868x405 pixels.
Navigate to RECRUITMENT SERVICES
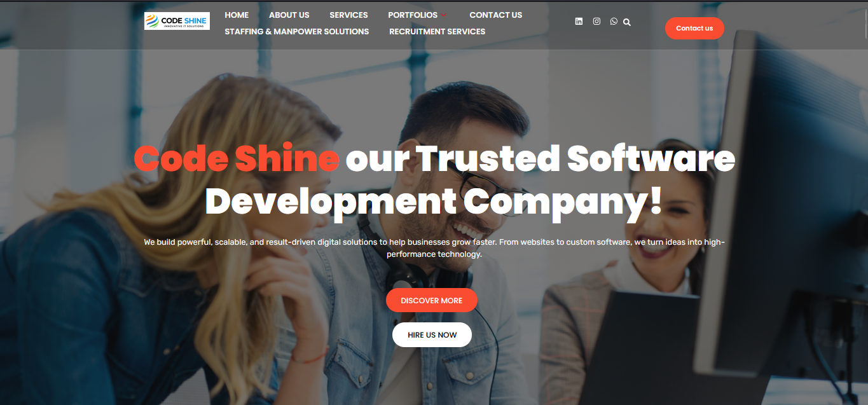pos(437,31)
